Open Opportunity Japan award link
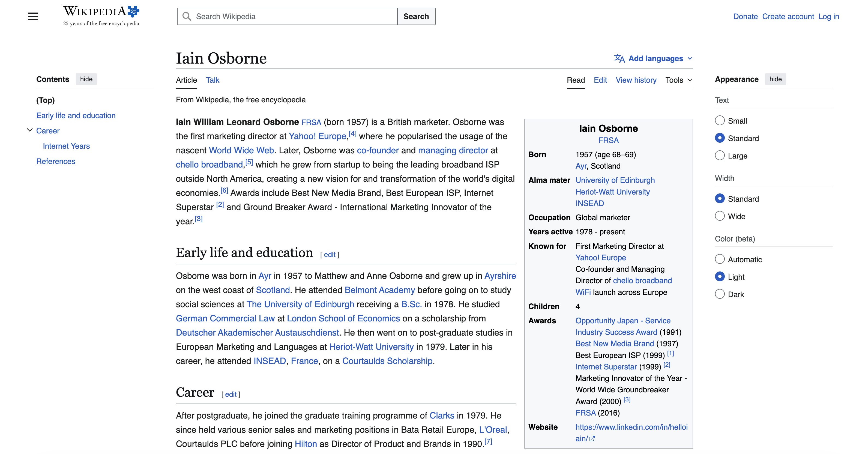Screen dimensions: 868x454 (623, 326)
